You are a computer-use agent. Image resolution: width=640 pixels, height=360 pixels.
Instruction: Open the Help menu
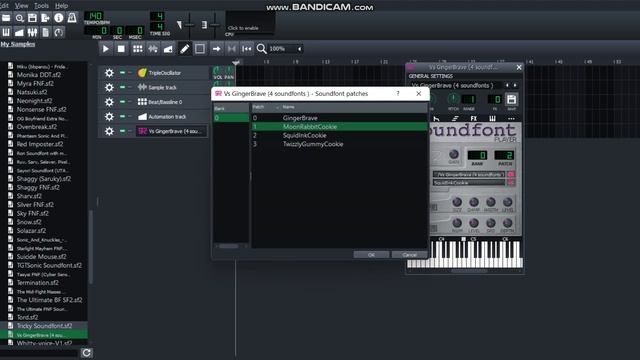(61, 6)
